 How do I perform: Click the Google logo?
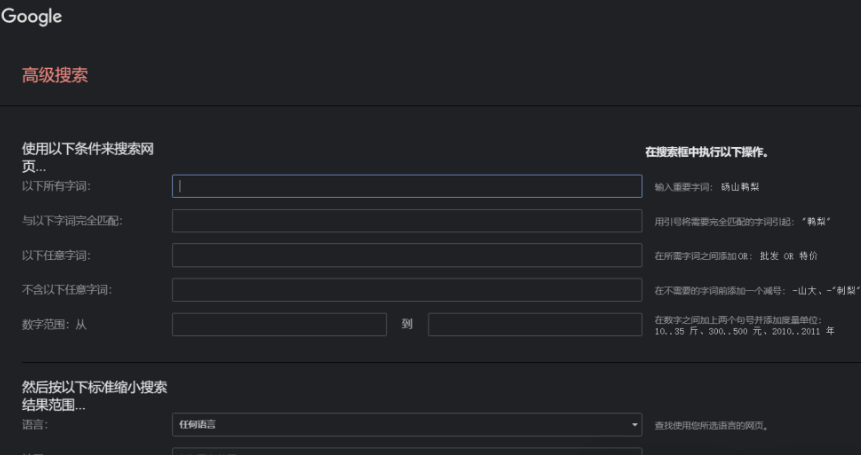click(x=32, y=17)
